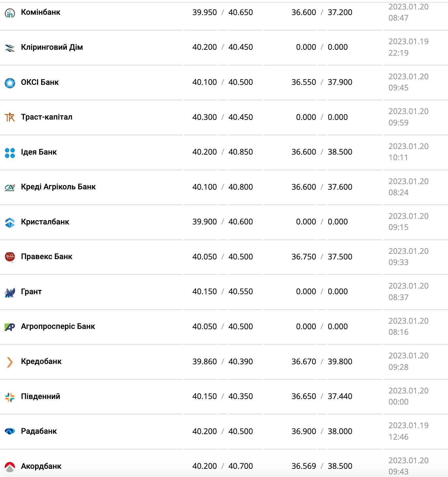Click the Креді Агріколь Банк logo
Screen dimensions: 448x477
pyautogui.click(x=10, y=187)
